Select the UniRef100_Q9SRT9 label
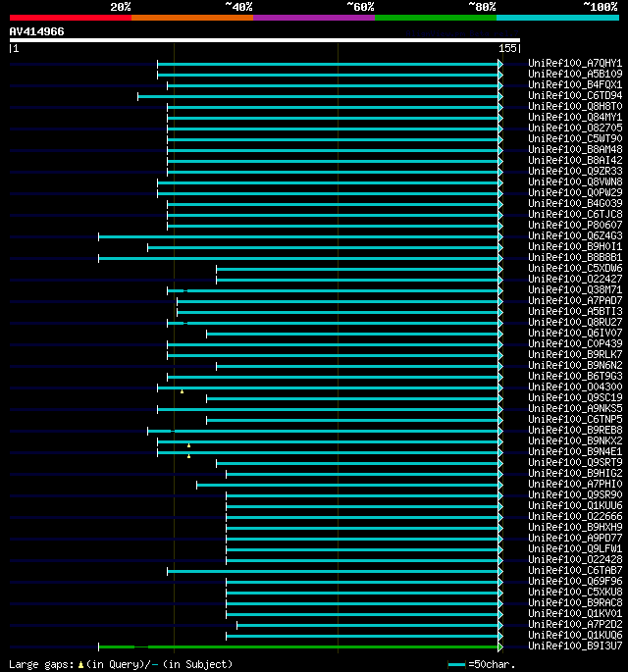Viewport: 628px width, 672px height. pos(575,462)
